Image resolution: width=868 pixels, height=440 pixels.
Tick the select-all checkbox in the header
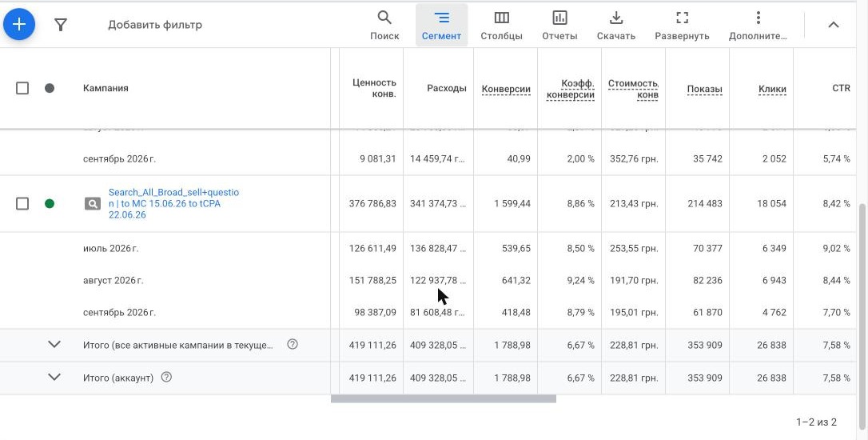[22, 88]
